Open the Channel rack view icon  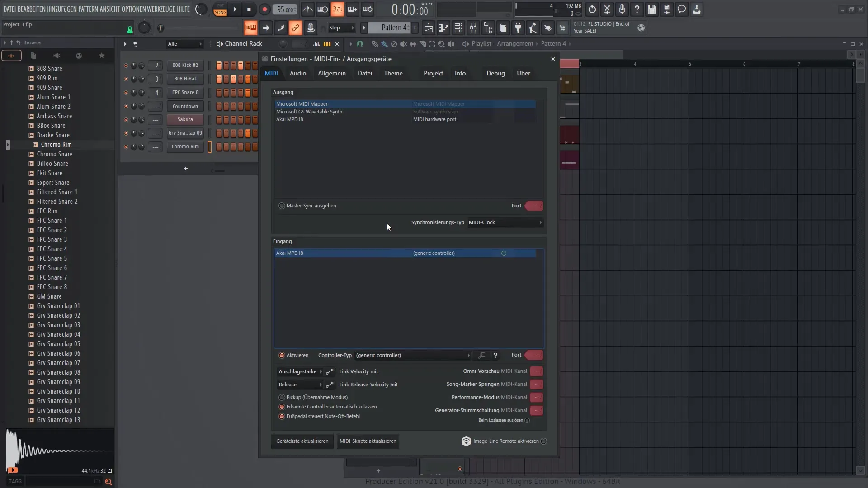point(458,28)
